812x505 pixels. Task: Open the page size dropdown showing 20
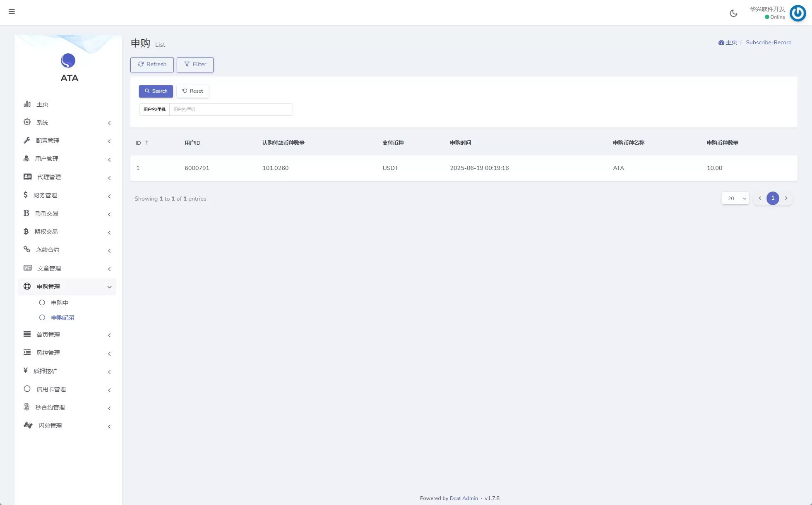tap(735, 199)
